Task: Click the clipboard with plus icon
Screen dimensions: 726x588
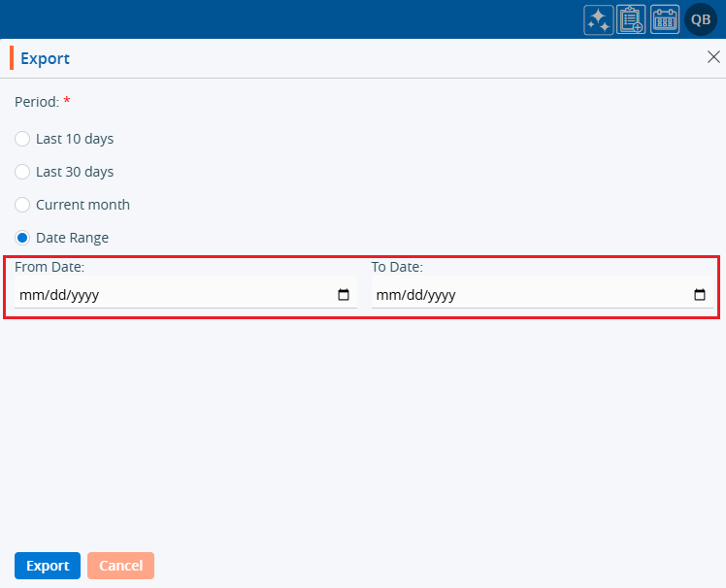Action: click(x=631, y=20)
